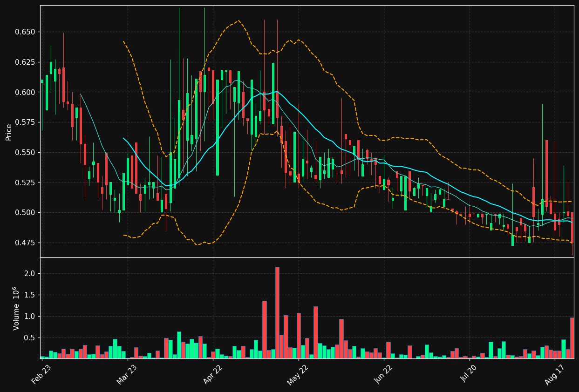Select the 1.0 volume tick label
Image resolution: width=579 pixels, height=392 pixels.
pyautogui.click(x=30, y=317)
